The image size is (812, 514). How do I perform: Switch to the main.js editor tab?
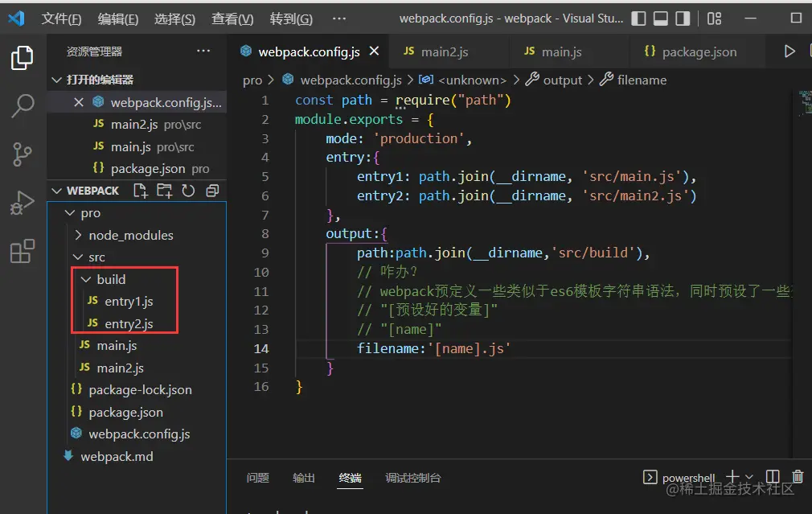[569, 51]
